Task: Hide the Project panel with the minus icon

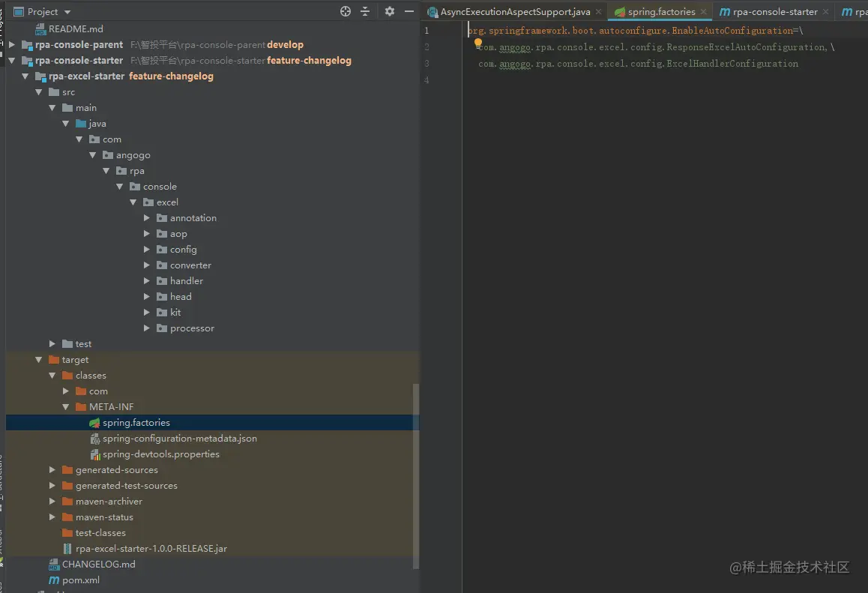Action: click(x=409, y=12)
